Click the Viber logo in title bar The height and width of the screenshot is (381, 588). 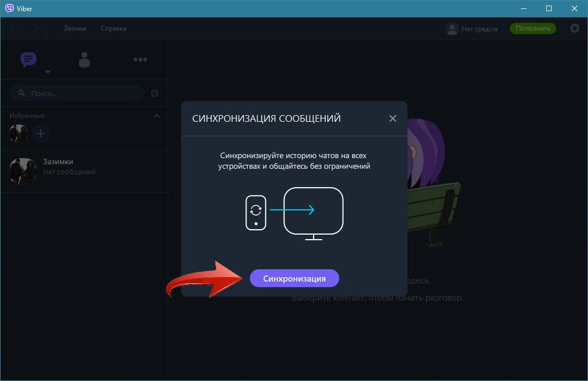point(9,8)
